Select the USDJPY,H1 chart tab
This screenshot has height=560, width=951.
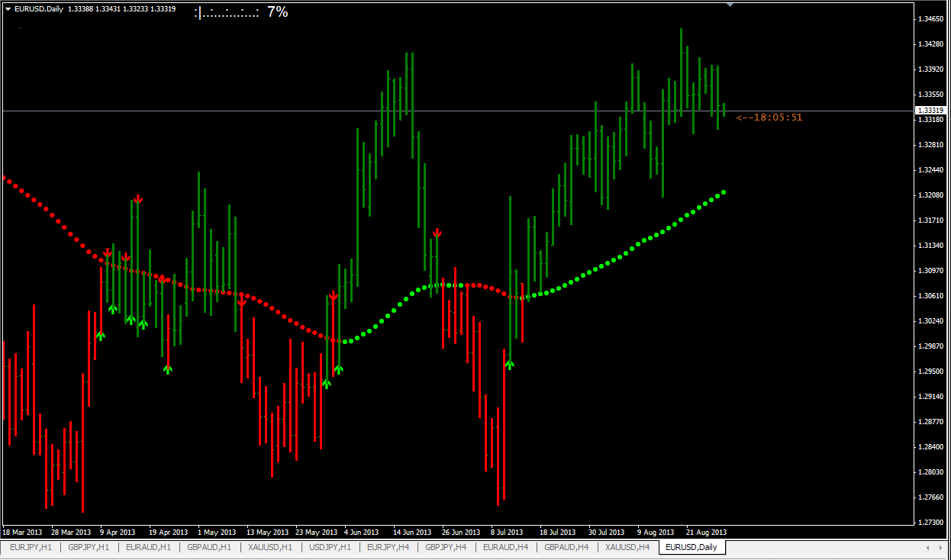coord(330,547)
